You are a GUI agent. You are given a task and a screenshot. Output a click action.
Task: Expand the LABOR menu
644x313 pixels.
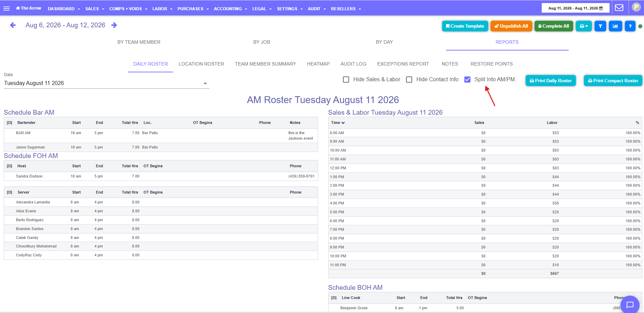162,9
